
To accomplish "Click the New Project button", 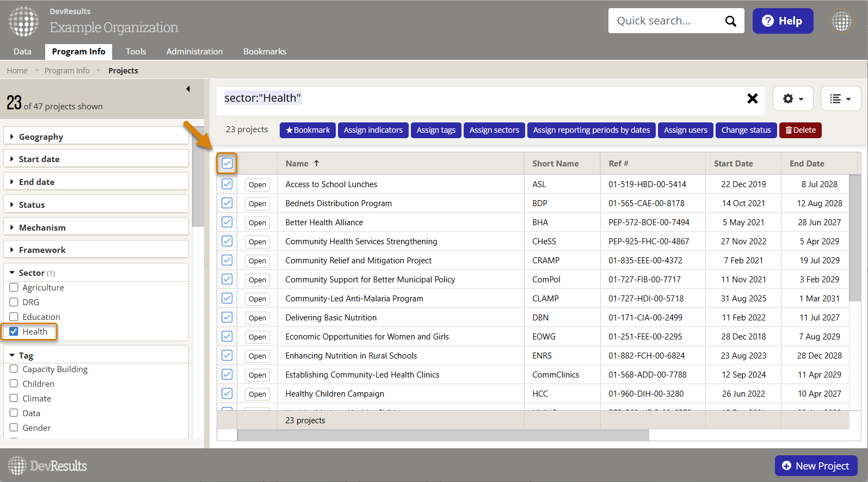I will (x=815, y=466).
